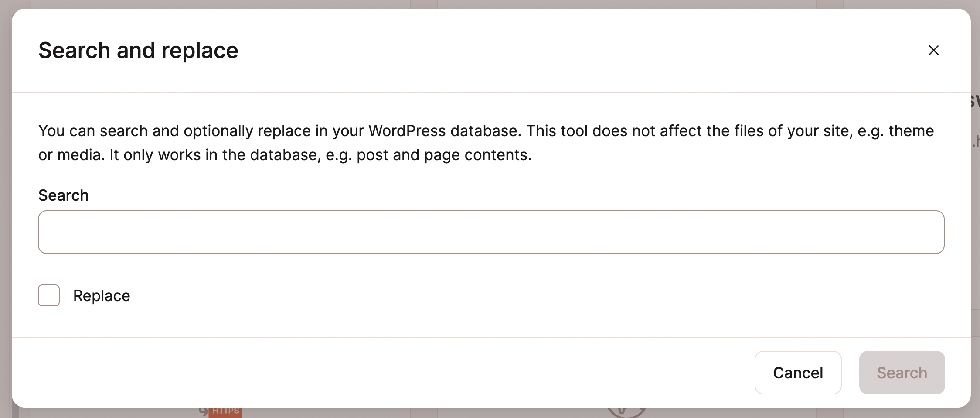The height and width of the screenshot is (418, 980).
Task: Tick the box next to Replace
Action: (49, 295)
